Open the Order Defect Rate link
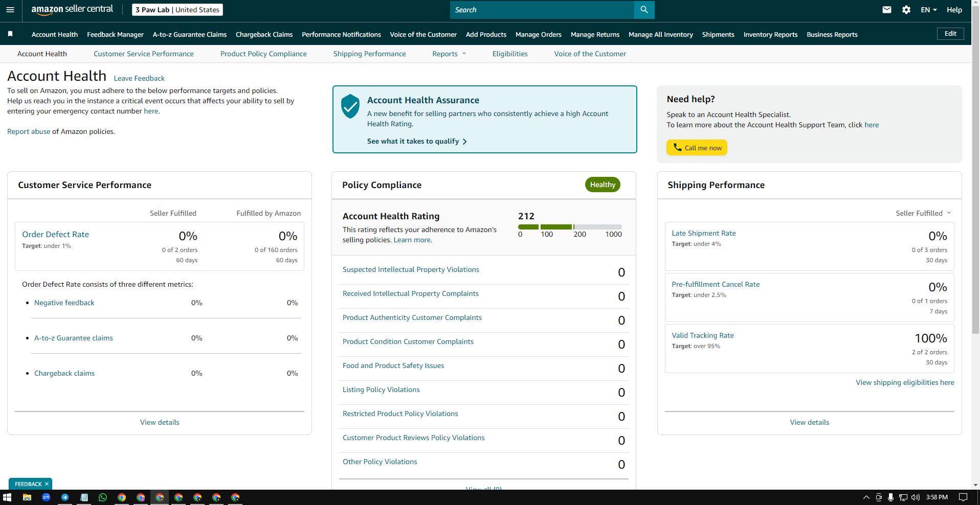This screenshot has height=505, width=980. click(55, 234)
